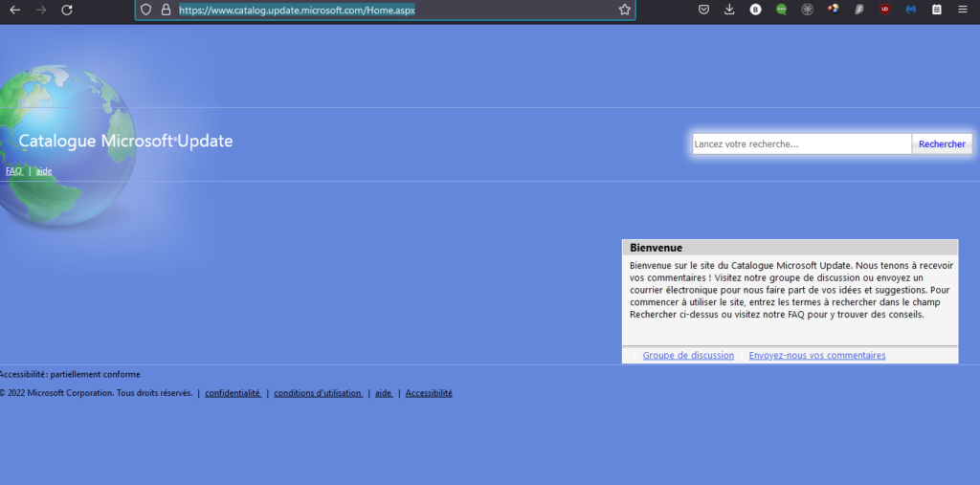
Task: Bookmark this page with the star
Action: pyautogui.click(x=624, y=10)
